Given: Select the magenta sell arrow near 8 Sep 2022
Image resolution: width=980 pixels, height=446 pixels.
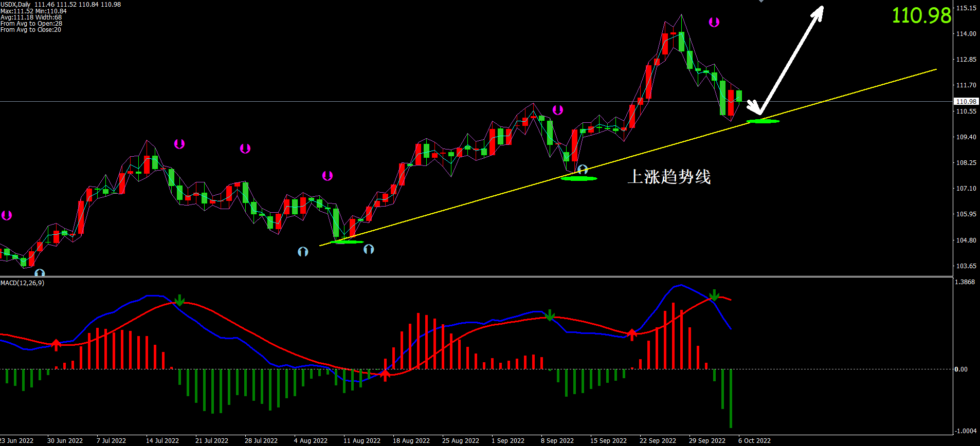Looking at the screenshot, I should tap(558, 110).
